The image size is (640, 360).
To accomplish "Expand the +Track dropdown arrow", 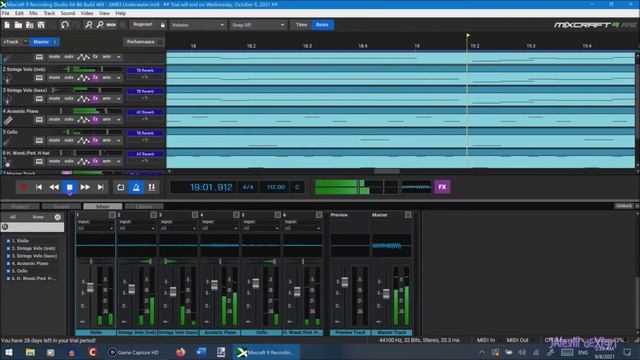I will pyautogui.click(x=25, y=42).
